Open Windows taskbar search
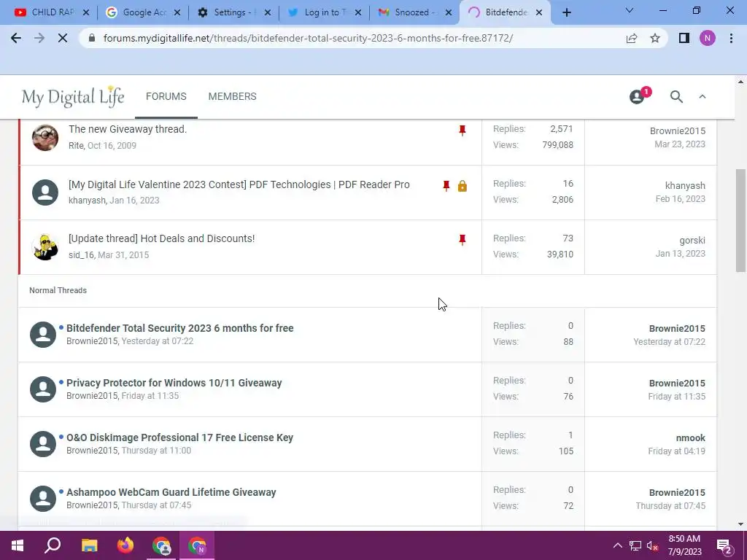 click(x=53, y=545)
